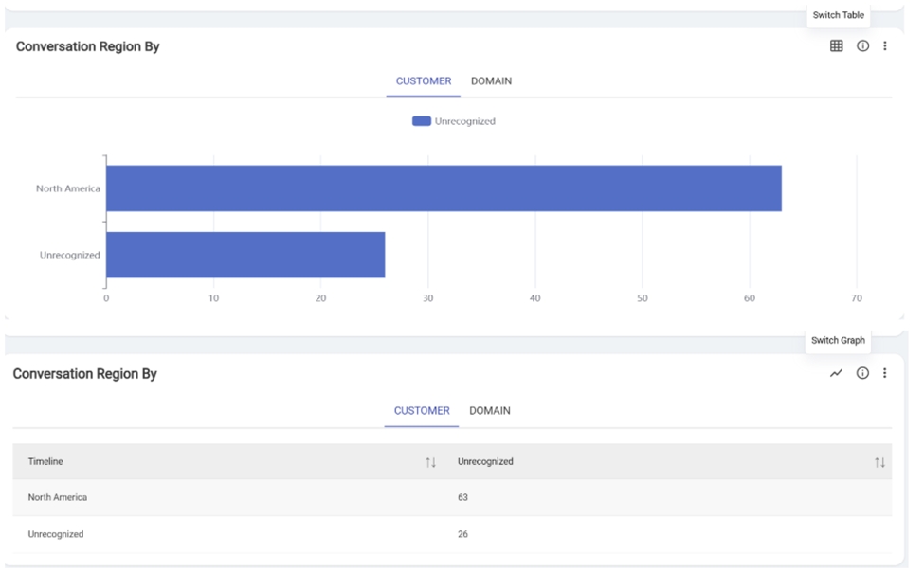The image size is (924, 572).
Task: Open info icon in table panel
Action: pyautogui.click(x=862, y=373)
